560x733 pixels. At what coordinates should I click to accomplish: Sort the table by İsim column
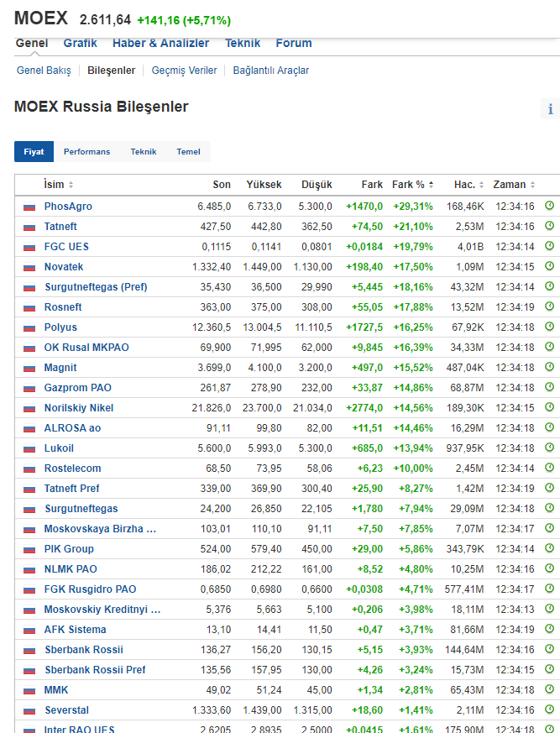[x=59, y=184]
